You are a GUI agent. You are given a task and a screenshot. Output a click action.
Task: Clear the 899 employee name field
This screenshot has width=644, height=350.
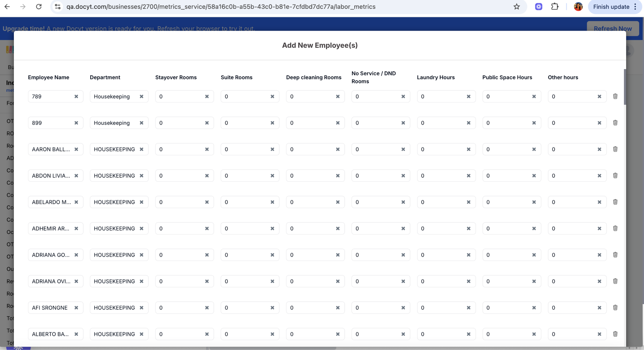pyautogui.click(x=77, y=123)
